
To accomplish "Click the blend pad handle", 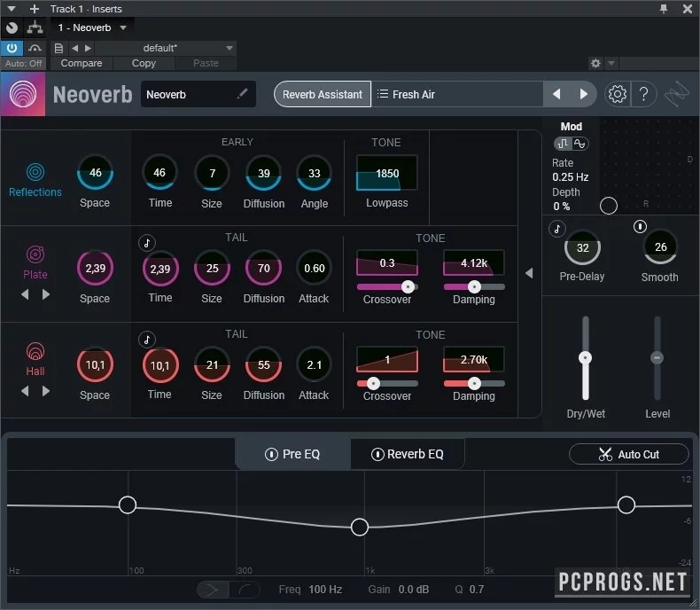I will point(609,206).
